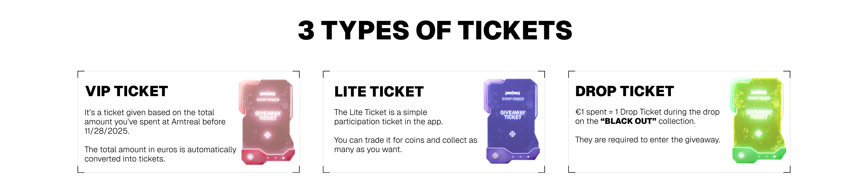The image size is (868, 194).
Task: Click the round badge at the green ticket's bottom
Action: tap(741, 155)
